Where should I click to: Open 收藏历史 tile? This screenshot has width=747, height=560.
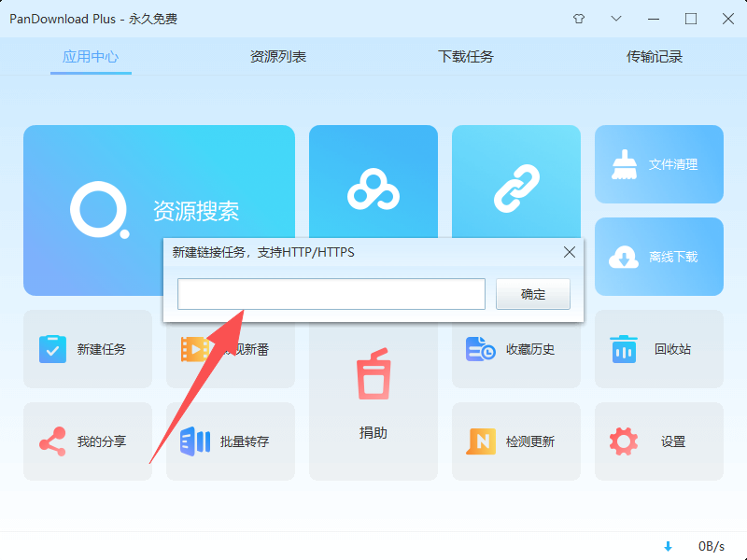516,349
